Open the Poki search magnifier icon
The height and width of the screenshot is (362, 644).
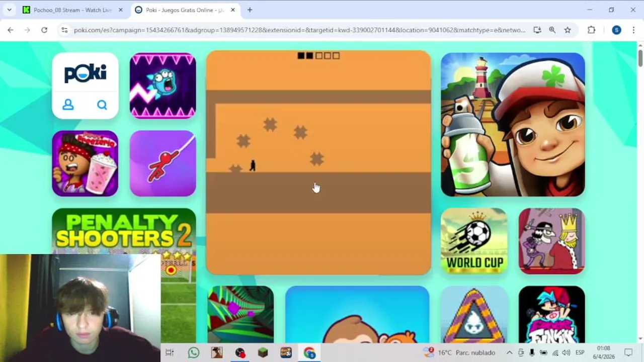[102, 105]
